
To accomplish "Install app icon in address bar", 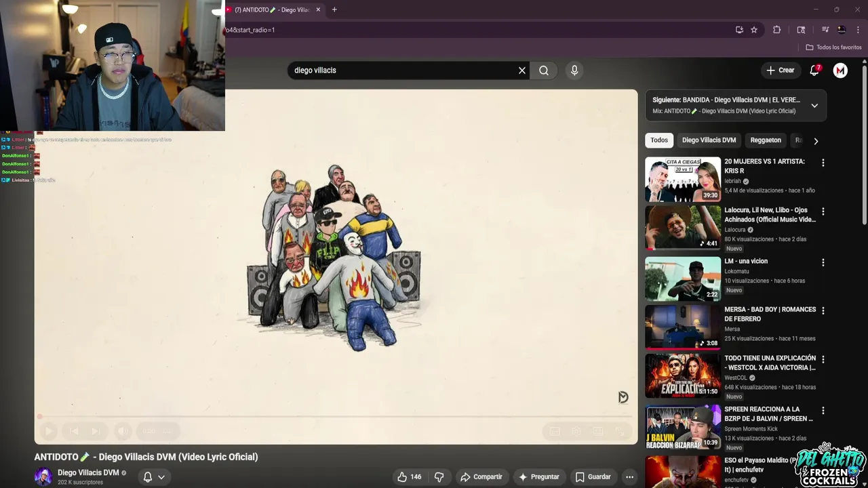I will (739, 30).
